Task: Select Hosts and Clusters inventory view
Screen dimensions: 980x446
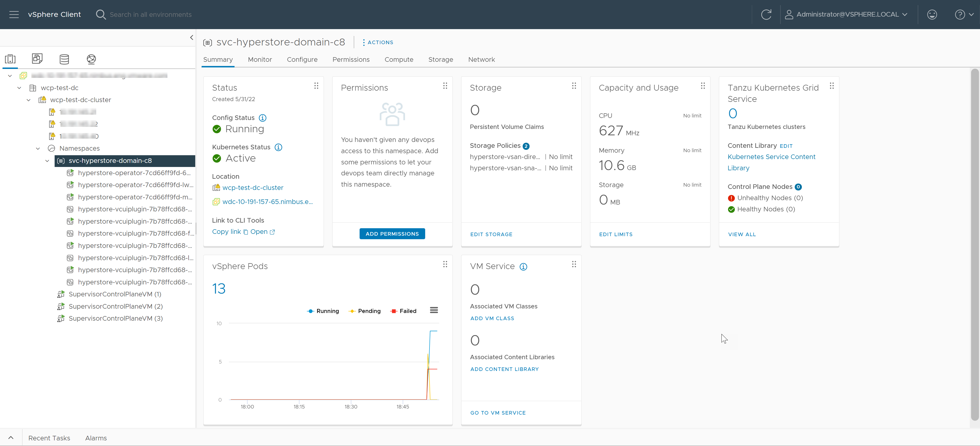Action: coord(10,59)
